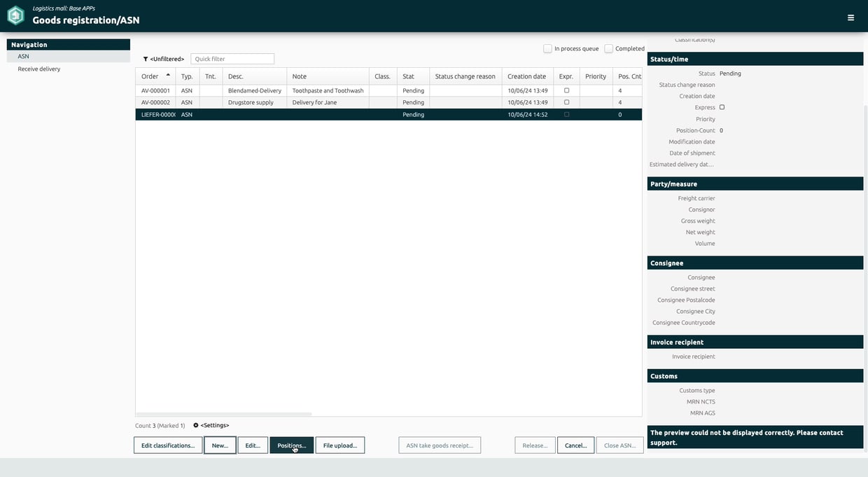Open the Settings gear below the table

point(196,425)
